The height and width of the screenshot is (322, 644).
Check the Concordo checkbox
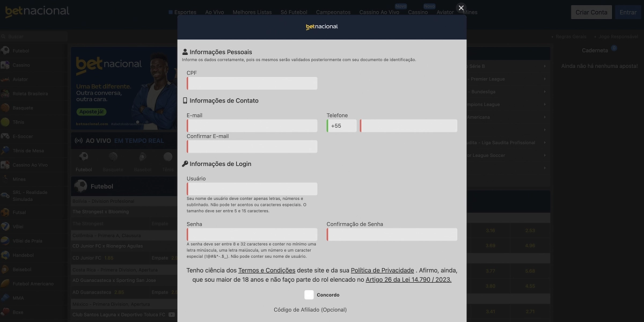click(x=309, y=295)
